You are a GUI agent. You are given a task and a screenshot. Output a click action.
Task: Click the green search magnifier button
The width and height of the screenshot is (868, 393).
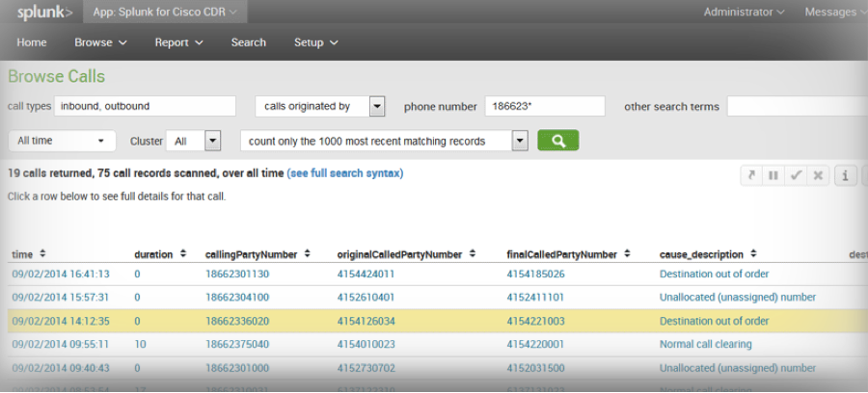click(557, 141)
